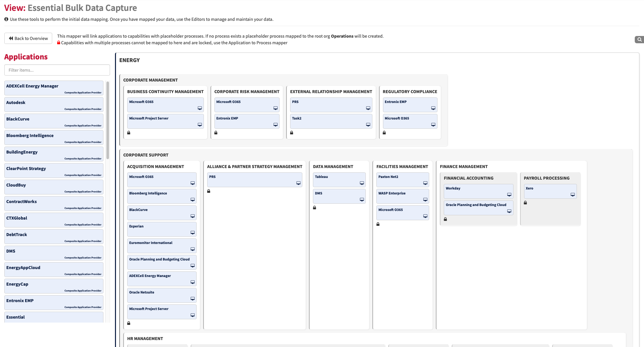Select EnergyCap application
644x347 pixels.
(x=54, y=286)
